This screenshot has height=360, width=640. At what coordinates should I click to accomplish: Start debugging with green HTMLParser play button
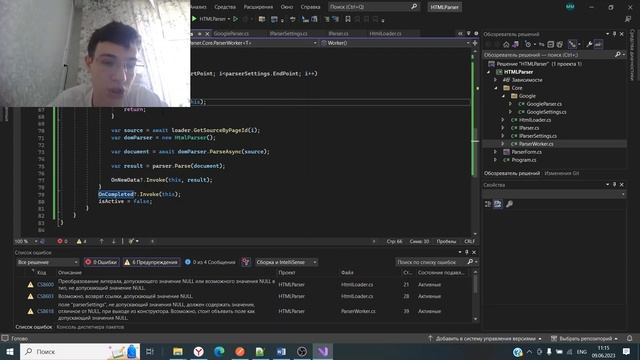194,19
